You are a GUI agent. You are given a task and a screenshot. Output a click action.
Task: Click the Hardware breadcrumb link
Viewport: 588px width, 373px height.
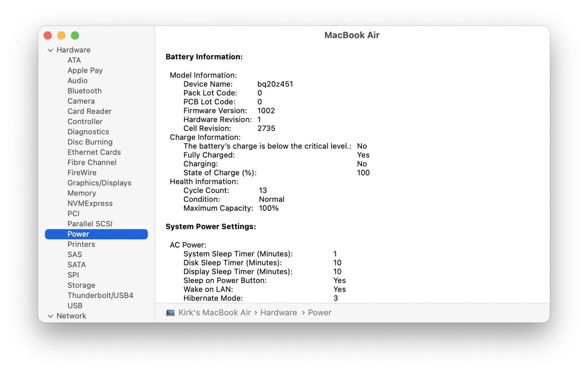279,312
